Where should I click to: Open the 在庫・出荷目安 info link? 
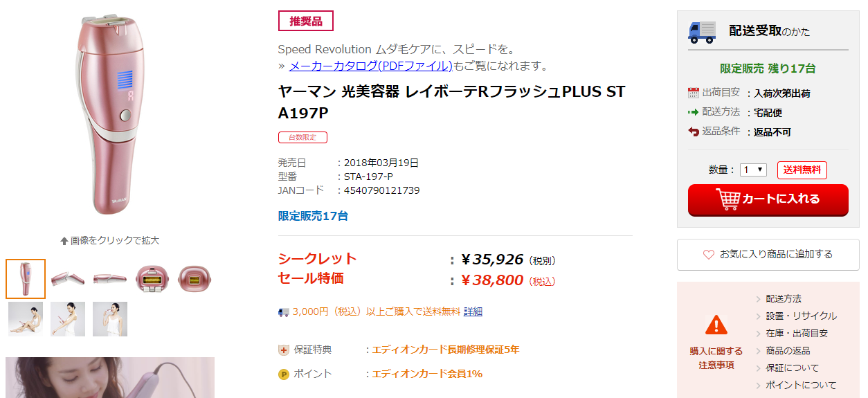tap(796, 334)
